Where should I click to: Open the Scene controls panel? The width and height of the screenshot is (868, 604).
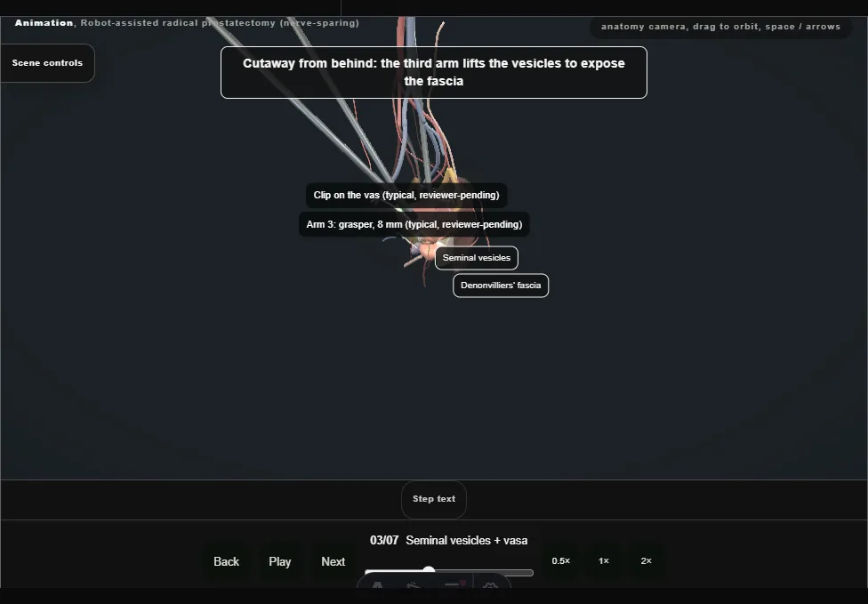pyautogui.click(x=48, y=63)
